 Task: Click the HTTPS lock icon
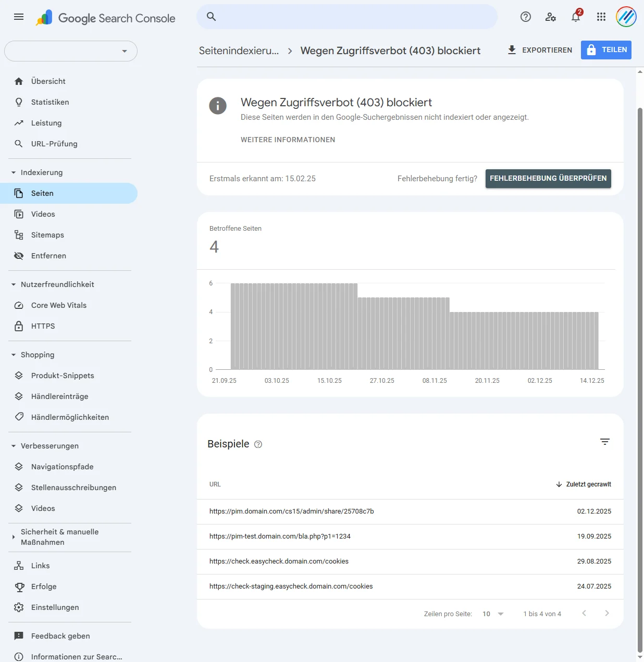click(19, 326)
